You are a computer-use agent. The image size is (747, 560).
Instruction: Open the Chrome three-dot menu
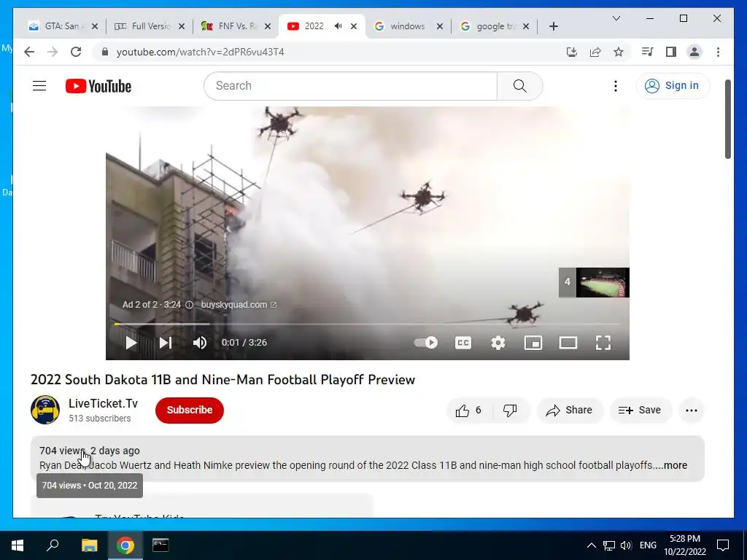[718, 52]
